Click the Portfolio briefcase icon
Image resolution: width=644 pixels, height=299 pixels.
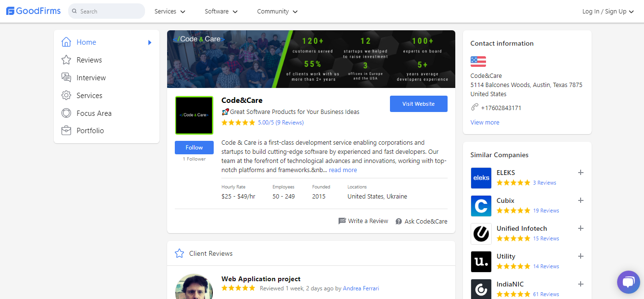click(66, 130)
